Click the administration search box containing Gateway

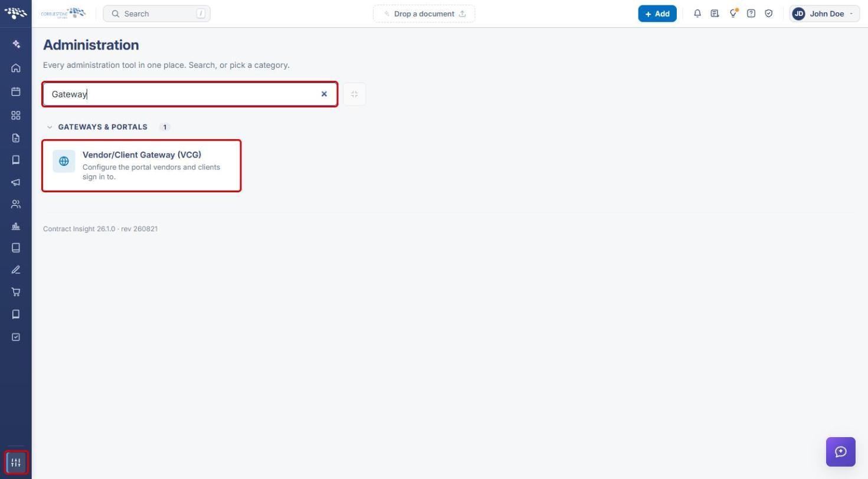[x=190, y=94]
